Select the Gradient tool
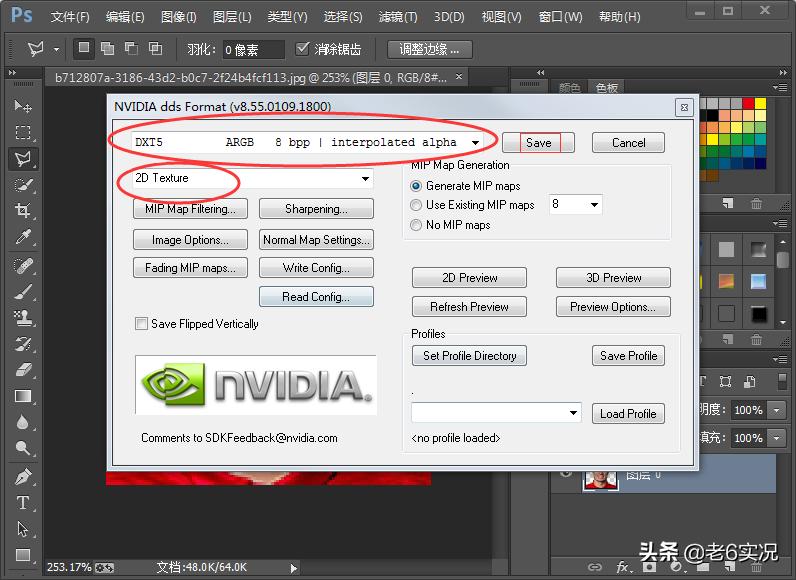 pos(22,396)
